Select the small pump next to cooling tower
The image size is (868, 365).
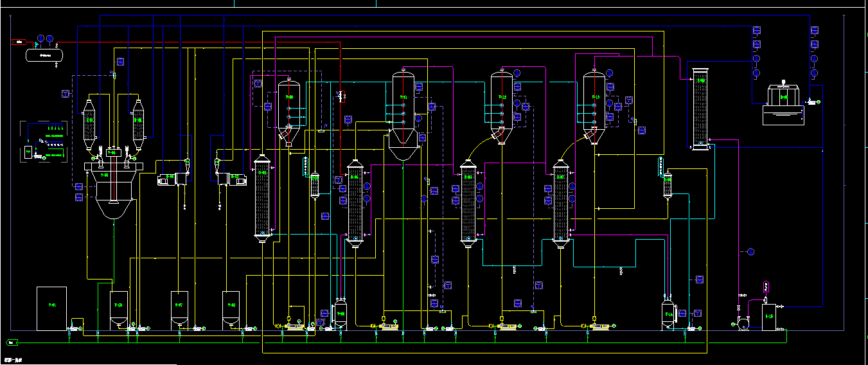812,102
